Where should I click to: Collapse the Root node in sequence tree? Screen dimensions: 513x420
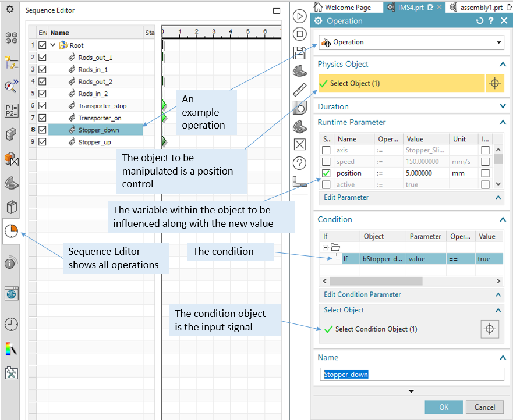(x=53, y=45)
